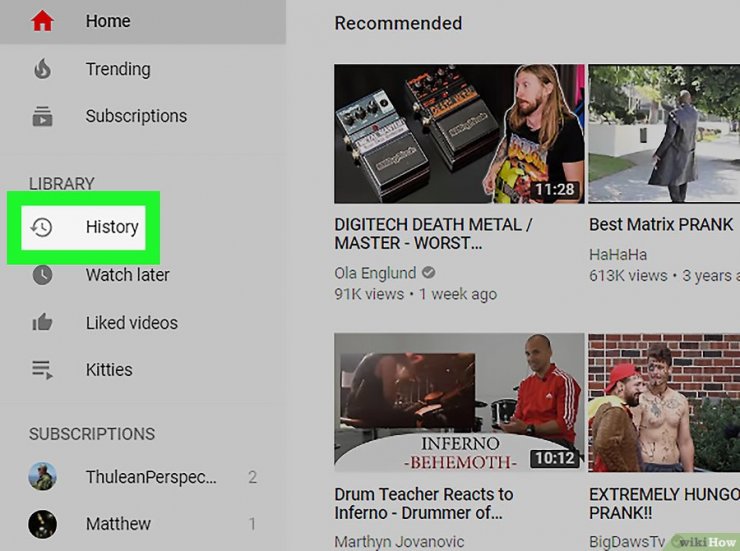The height and width of the screenshot is (551, 740).
Task: Open the Liked videos list
Action: [143, 323]
